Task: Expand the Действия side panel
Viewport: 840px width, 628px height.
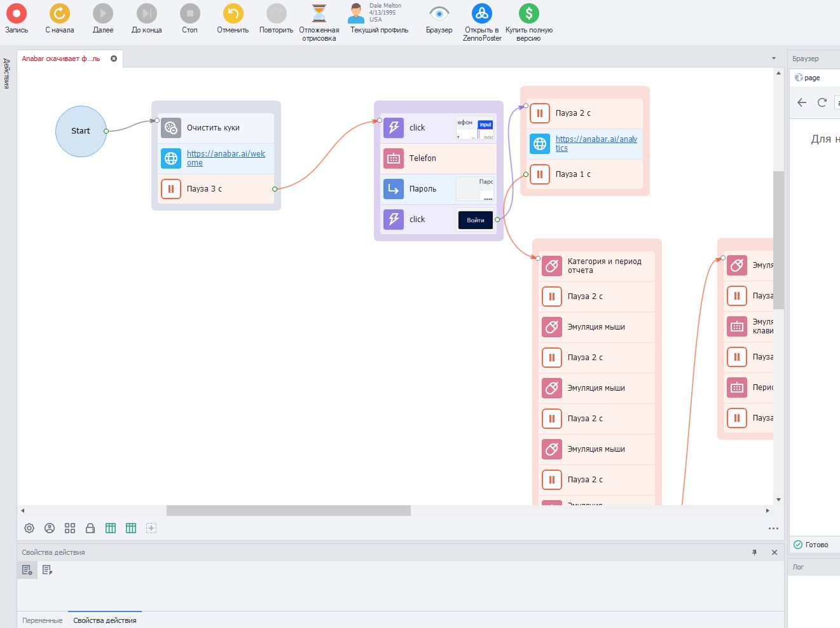Action: 6,73
